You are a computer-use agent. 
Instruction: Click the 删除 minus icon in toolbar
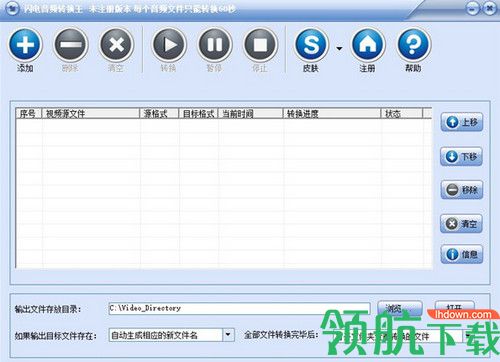click(71, 44)
